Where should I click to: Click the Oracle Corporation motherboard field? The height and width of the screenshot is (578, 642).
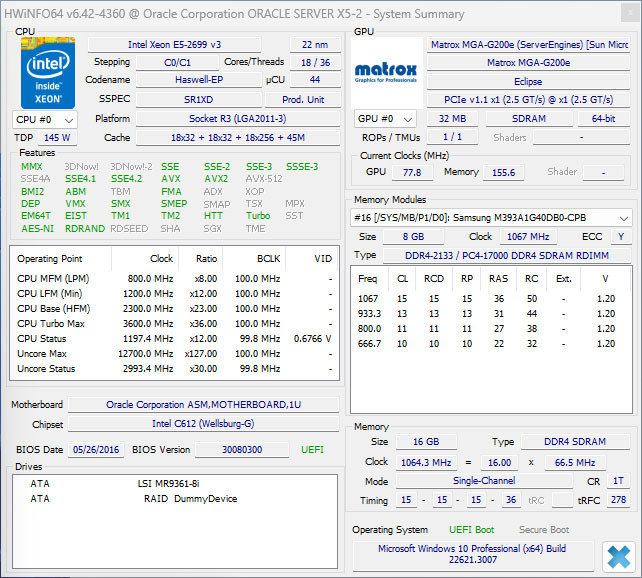203,405
